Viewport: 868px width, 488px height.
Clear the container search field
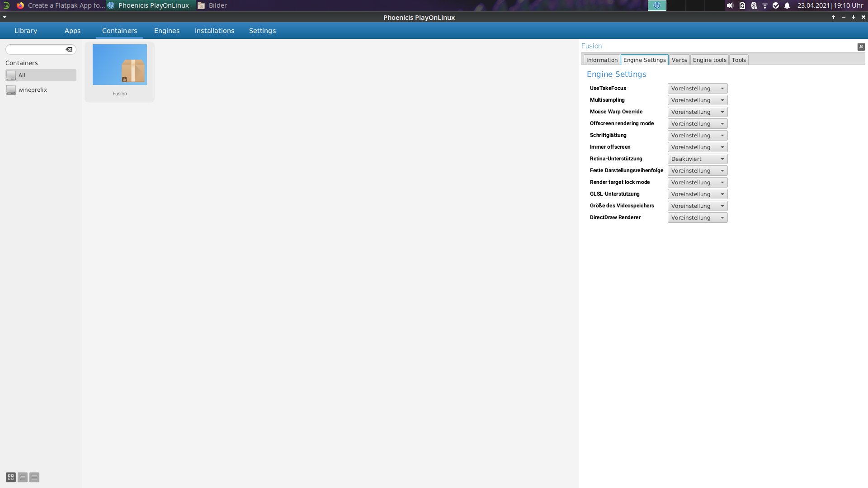point(69,50)
